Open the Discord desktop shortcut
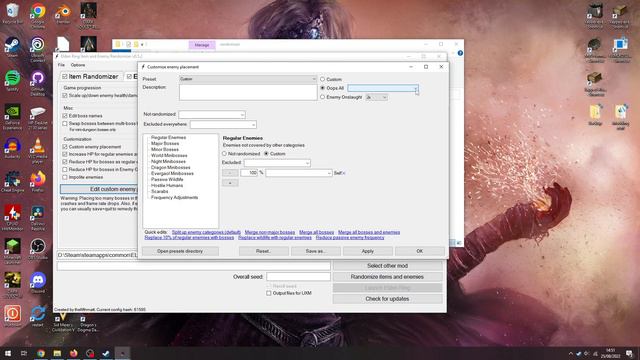The image size is (640, 360). 38,282
